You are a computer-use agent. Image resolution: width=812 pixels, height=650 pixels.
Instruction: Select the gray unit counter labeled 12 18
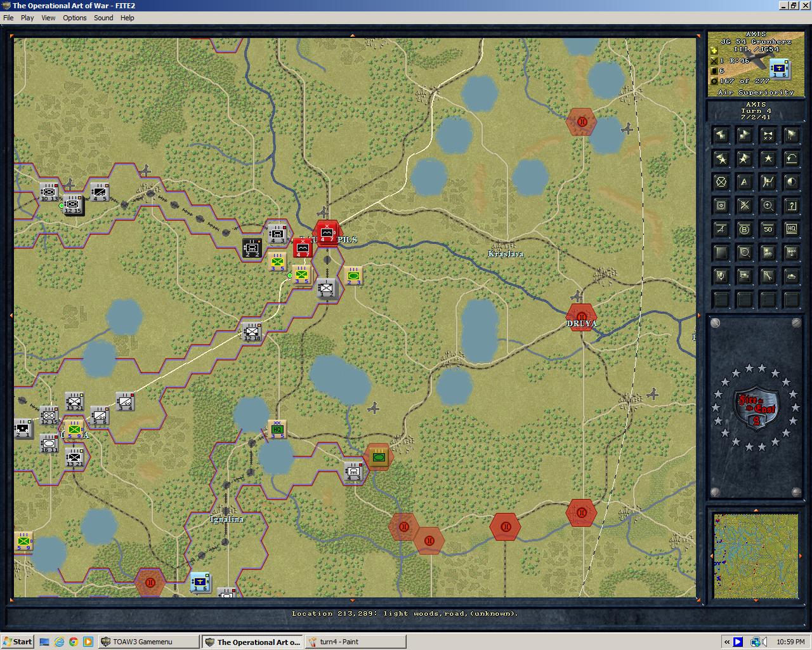click(x=252, y=332)
